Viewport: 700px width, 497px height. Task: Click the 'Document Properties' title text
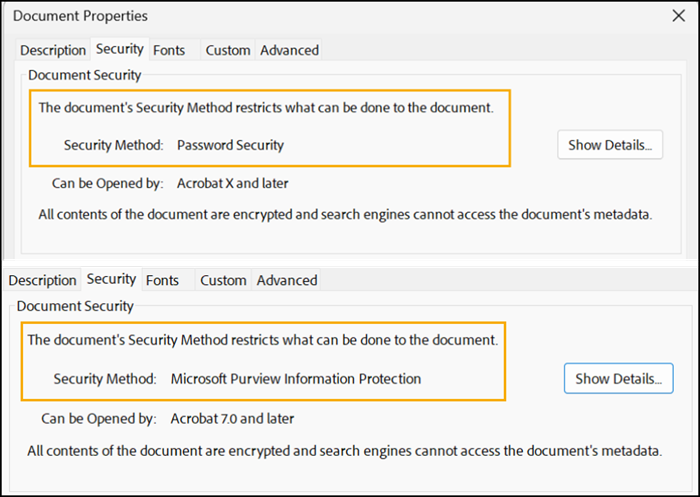(x=80, y=16)
